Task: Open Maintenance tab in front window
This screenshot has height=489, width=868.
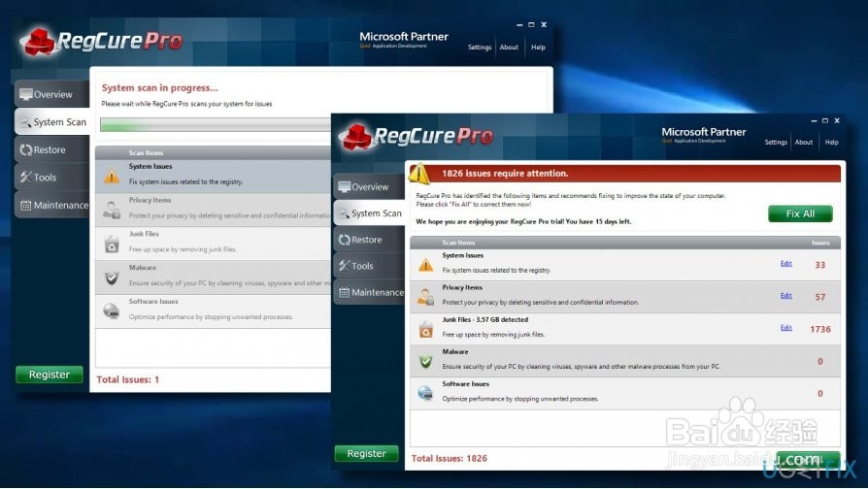Action: [x=369, y=292]
